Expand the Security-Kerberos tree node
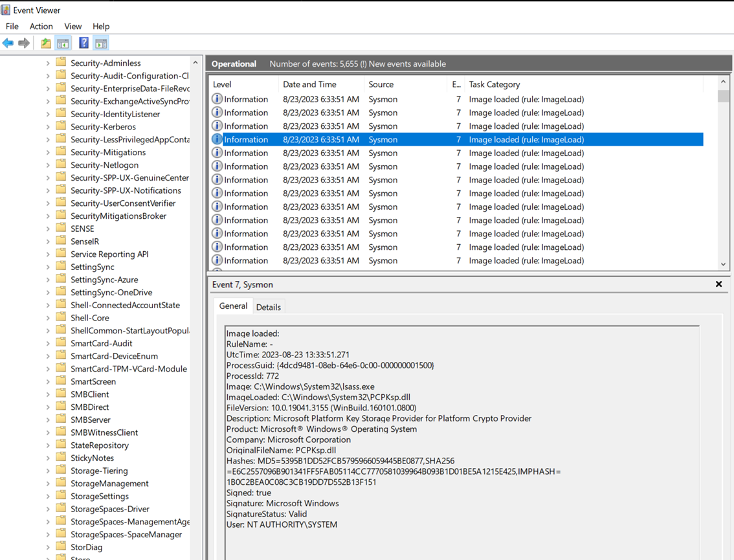This screenshot has height=560, width=734. pyautogui.click(x=48, y=127)
